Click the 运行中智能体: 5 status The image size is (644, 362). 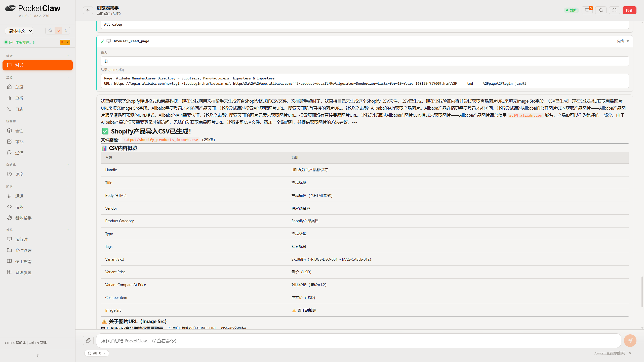coord(20,42)
